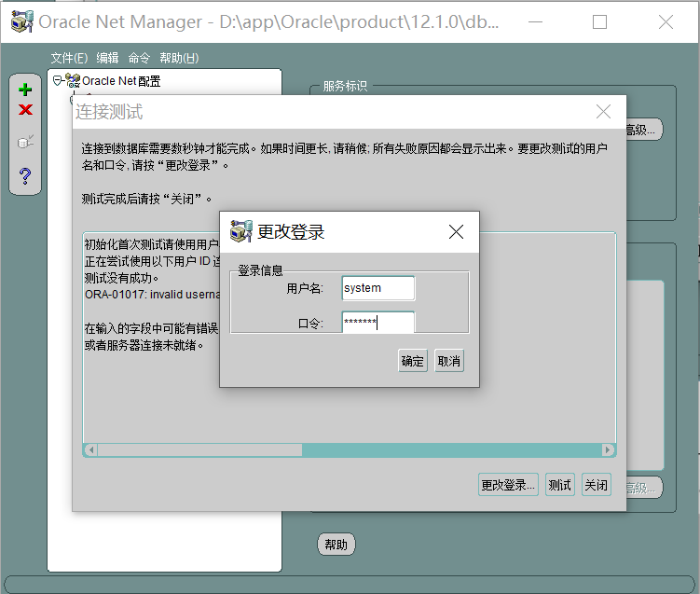The height and width of the screenshot is (594, 700).
Task: Click the test service toolbar icon
Action: pyautogui.click(x=25, y=142)
